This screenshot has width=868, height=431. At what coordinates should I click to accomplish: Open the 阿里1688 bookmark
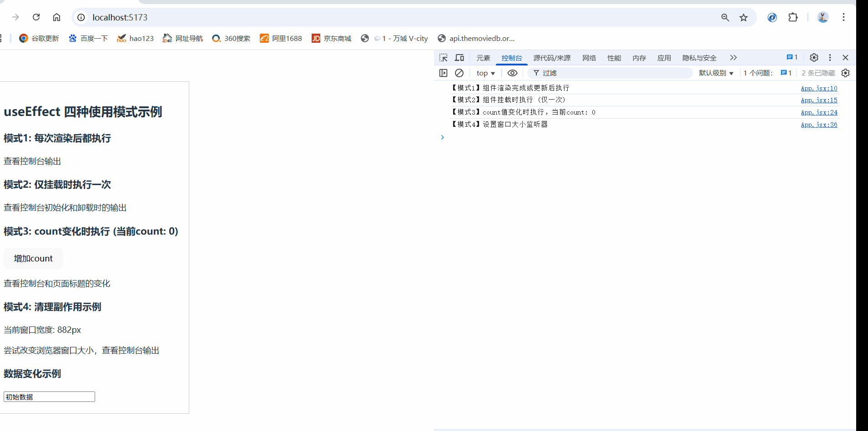click(x=281, y=38)
